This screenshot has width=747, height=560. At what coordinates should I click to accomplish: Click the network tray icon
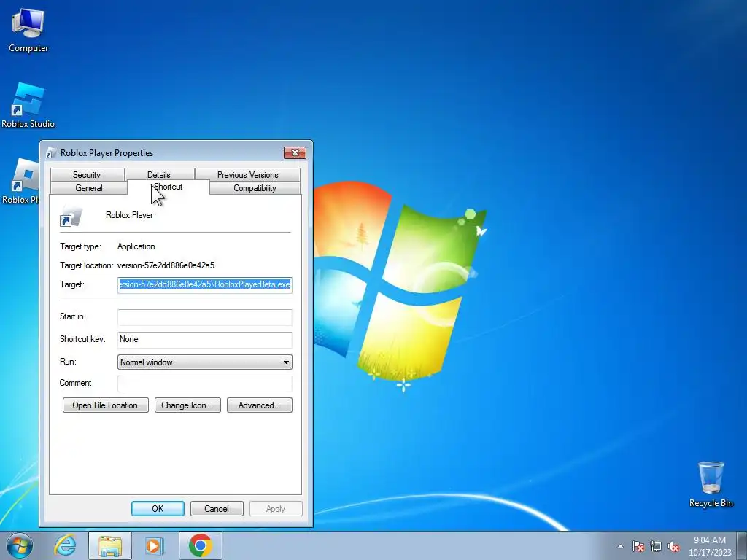[656, 546]
